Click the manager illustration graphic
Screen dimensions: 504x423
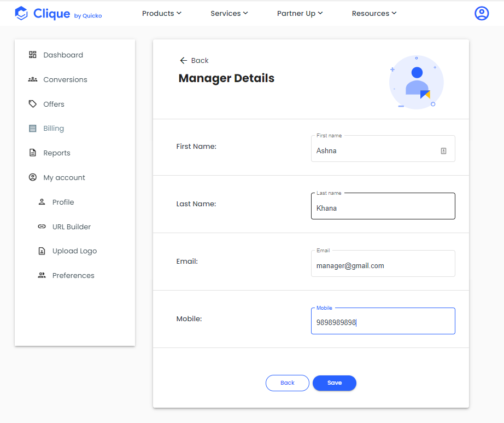416,82
